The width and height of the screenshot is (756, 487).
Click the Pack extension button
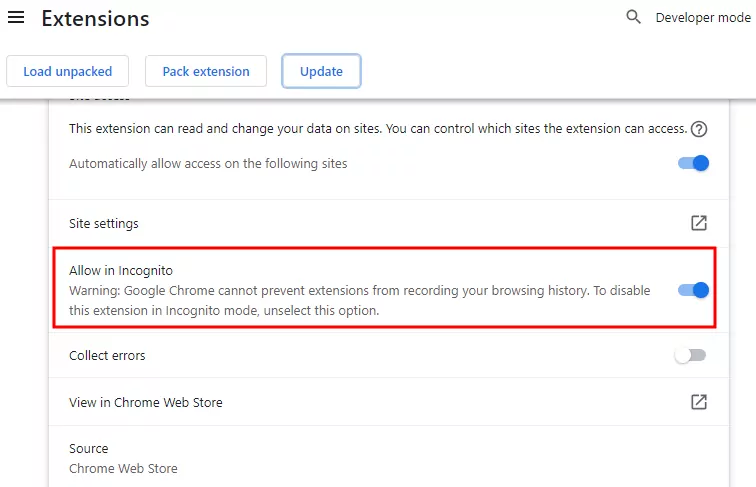point(206,71)
